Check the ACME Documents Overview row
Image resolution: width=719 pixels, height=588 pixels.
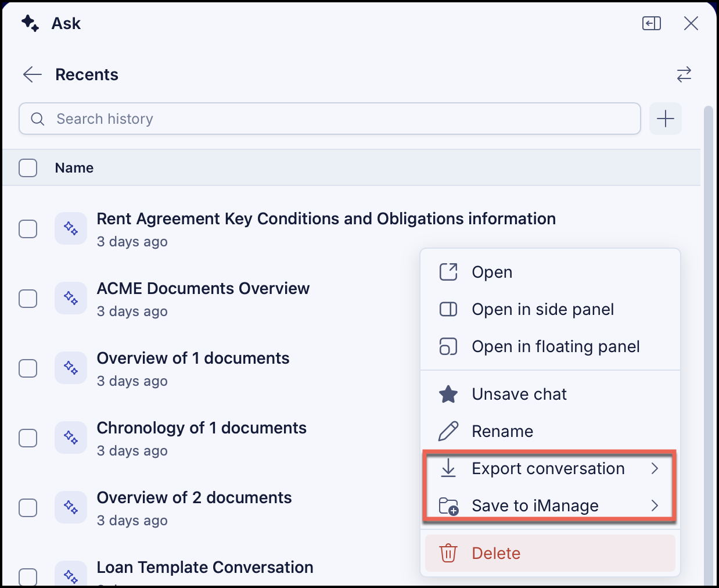pos(28,299)
